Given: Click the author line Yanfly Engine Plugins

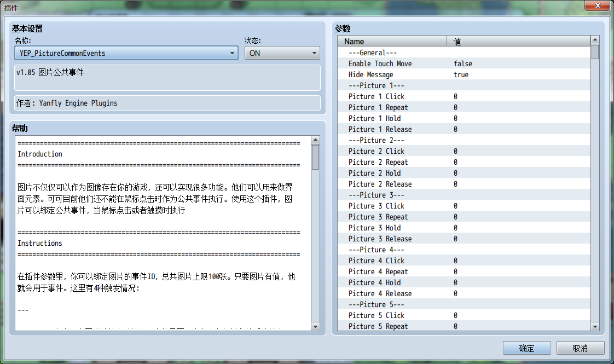Looking at the screenshot, I should (x=67, y=103).
